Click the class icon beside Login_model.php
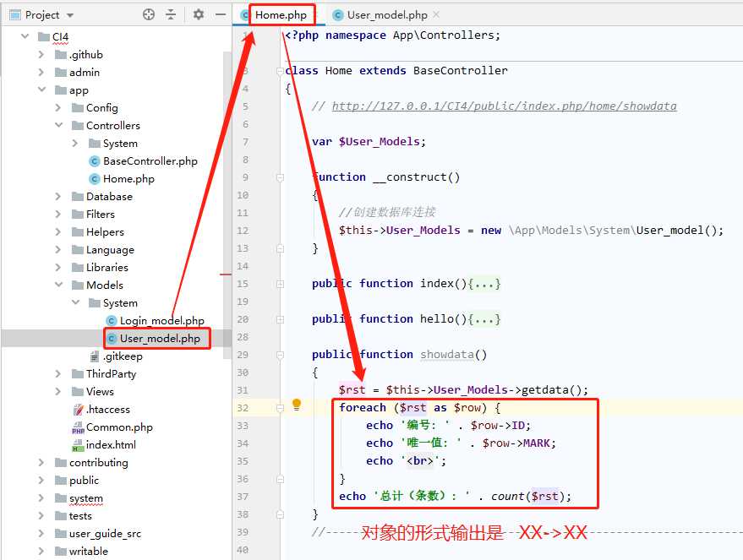 (112, 320)
